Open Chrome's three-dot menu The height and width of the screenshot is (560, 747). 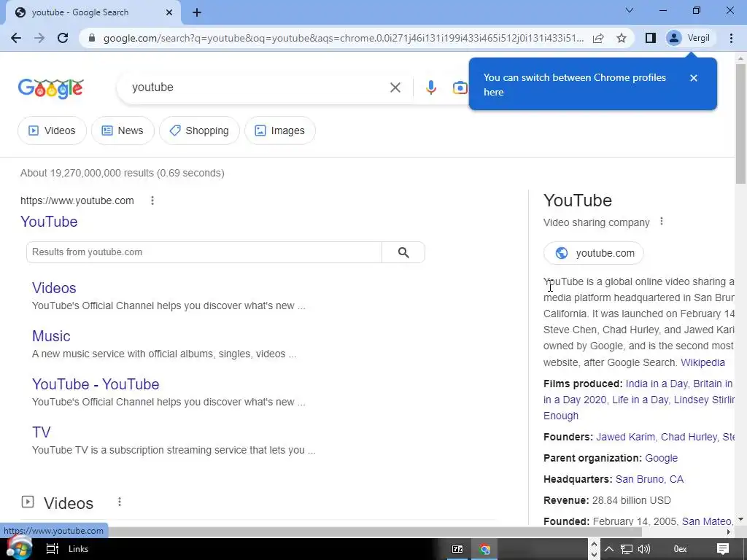(x=731, y=38)
